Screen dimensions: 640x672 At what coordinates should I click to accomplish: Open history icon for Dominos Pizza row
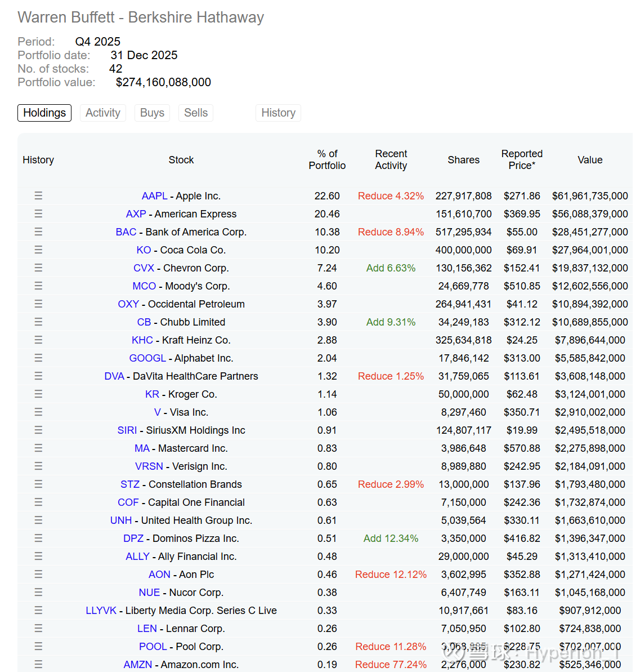(x=38, y=538)
